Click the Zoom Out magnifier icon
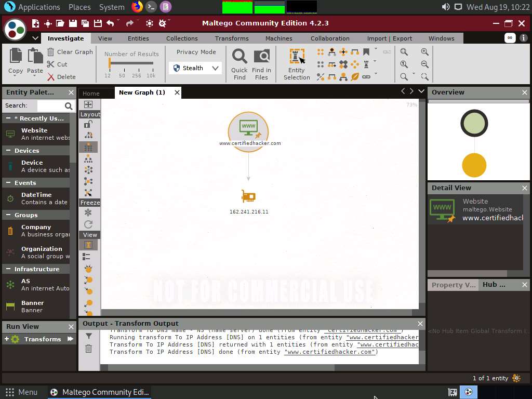Viewport: 532px width, 399px height. pos(424,64)
